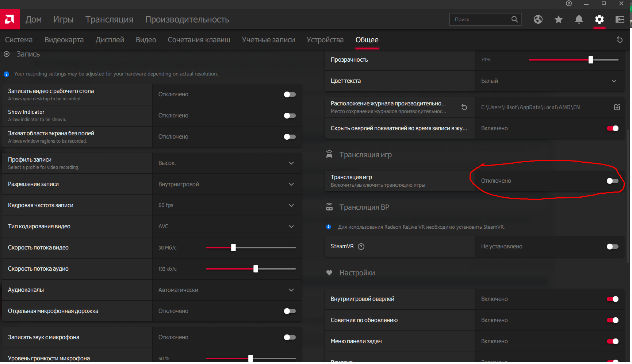Click the sidebar panel toggle icon
Viewport: 632px width, 364px height.
[x=620, y=19]
